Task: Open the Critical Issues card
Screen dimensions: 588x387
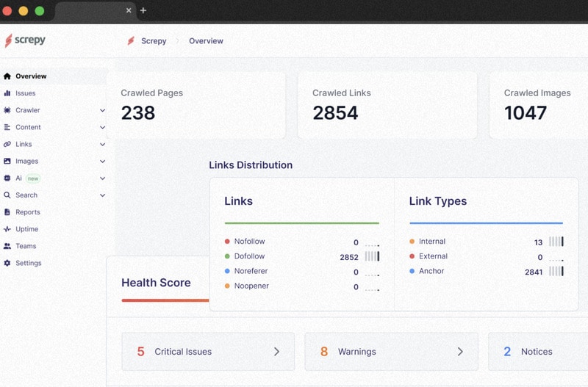Action: (208, 352)
